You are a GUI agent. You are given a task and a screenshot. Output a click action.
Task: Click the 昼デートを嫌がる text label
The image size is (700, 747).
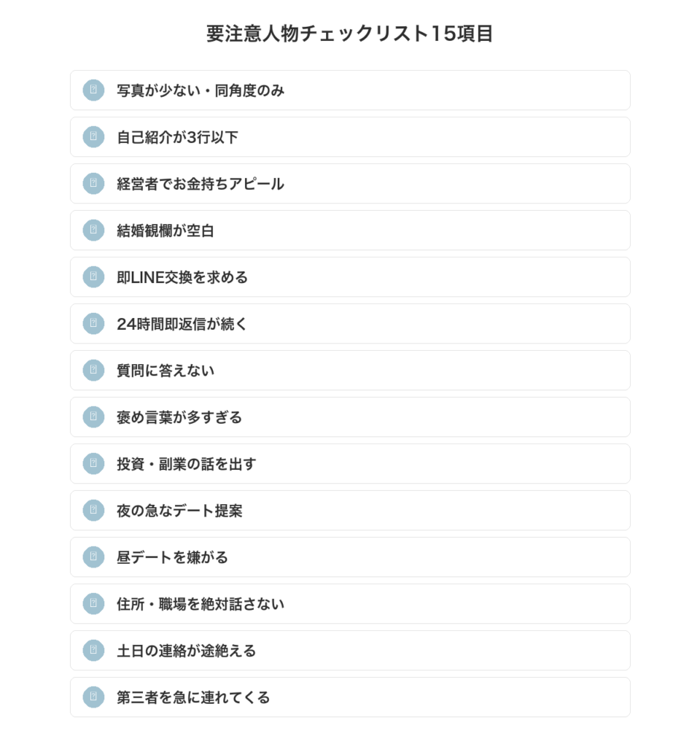click(172, 557)
